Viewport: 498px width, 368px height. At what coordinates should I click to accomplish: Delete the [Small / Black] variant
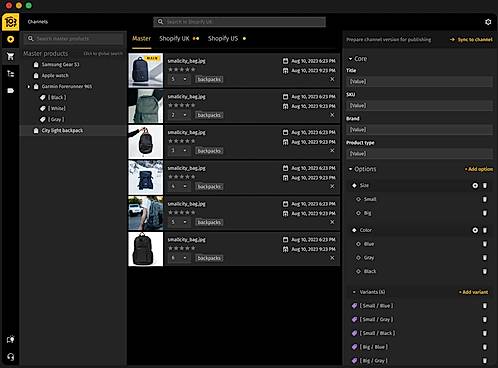pyautogui.click(x=485, y=333)
